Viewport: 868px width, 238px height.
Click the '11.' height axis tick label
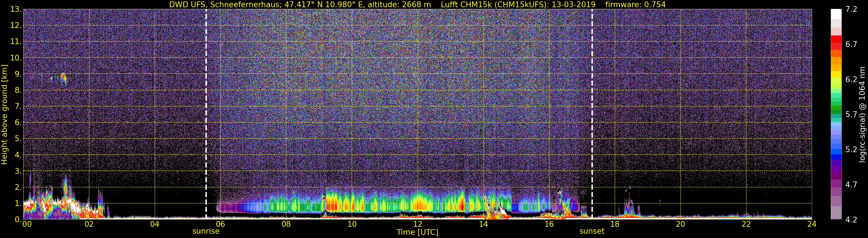(x=16, y=42)
